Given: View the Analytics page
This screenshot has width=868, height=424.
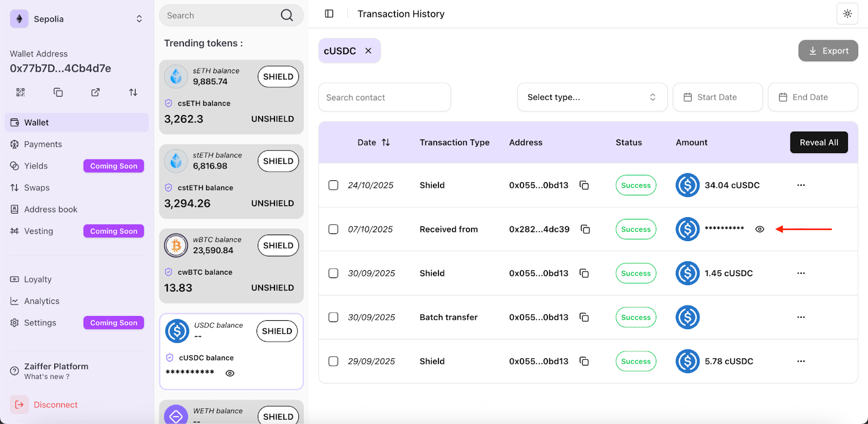Looking at the screenshot, I should point(76,301).
